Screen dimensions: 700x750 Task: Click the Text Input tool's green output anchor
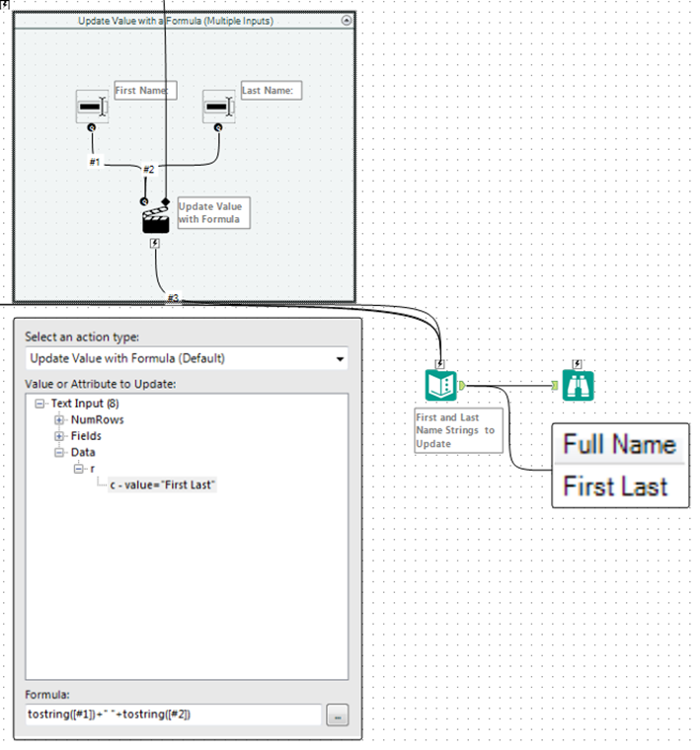462,385
